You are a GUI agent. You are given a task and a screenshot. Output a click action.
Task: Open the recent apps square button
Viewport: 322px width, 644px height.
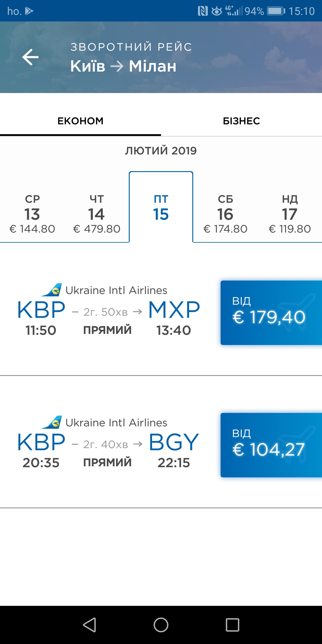pos(232,625)
